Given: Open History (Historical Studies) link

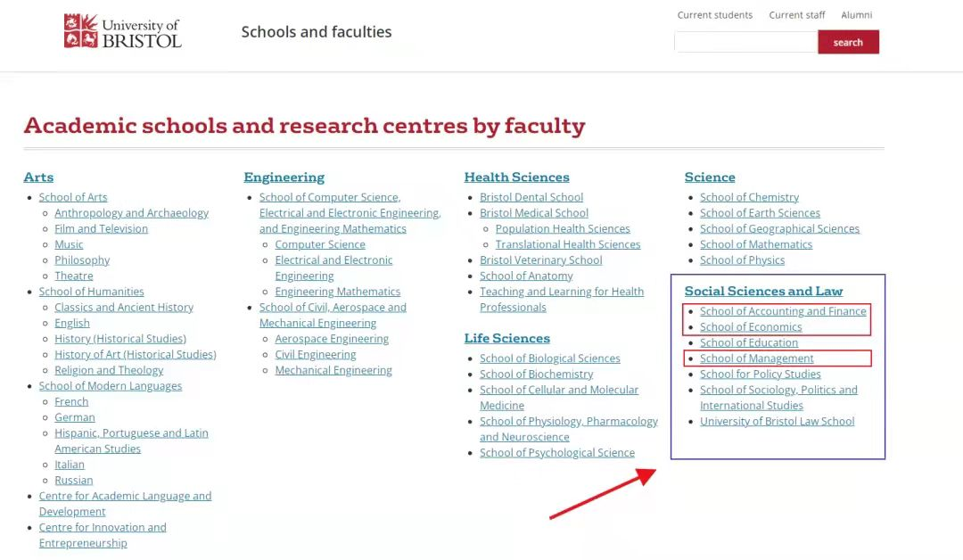Looking at the screenshot, I should click(x=120, y=339).
